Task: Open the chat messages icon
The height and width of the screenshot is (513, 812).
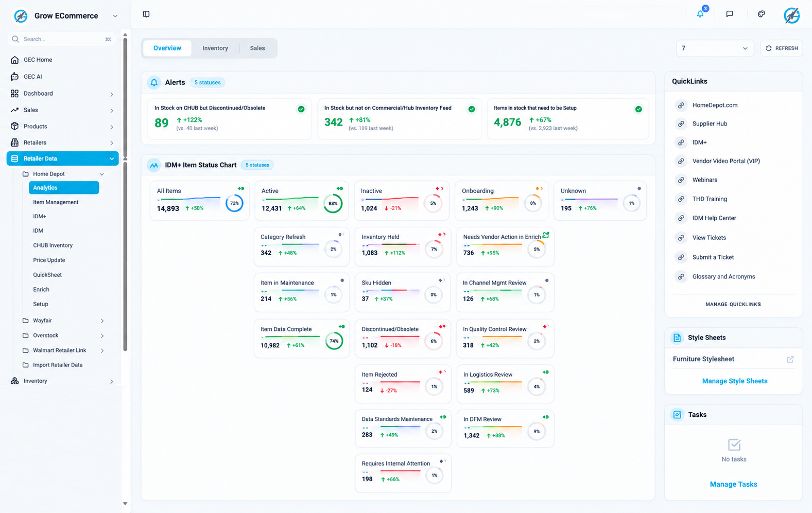Action: tap(730, 14)
